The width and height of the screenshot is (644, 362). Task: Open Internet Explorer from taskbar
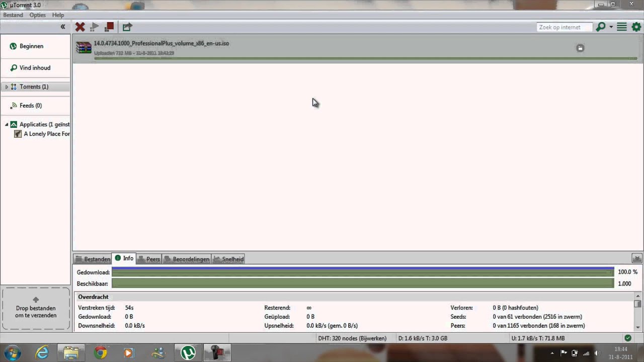point(42,353)
